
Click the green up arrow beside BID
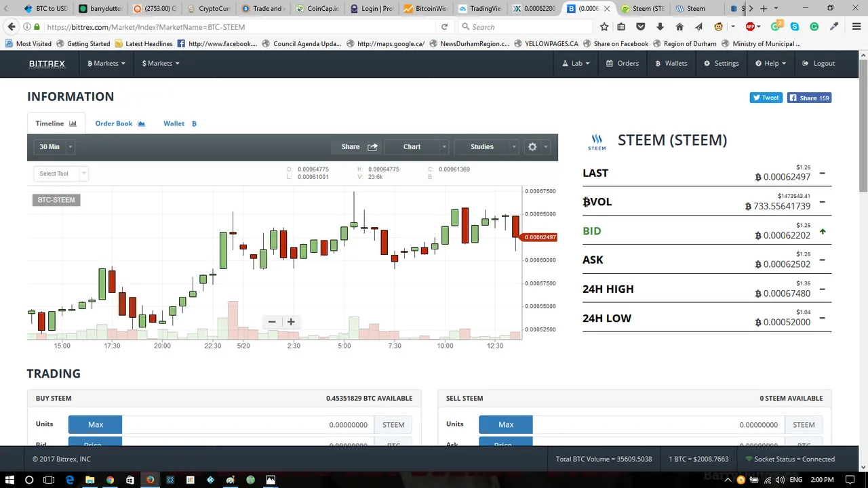[823, 232]
